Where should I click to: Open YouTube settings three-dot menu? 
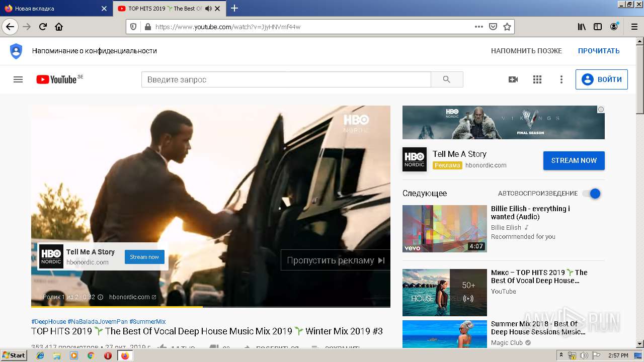(x=561, y=79)
